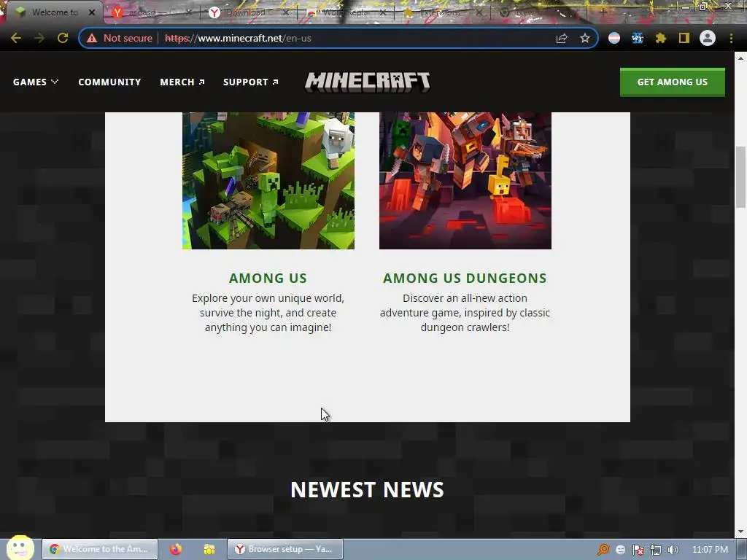Click the 'Explore your own unique world' description
The height and width of the screenshot is (560, 747).
point(268,312)
